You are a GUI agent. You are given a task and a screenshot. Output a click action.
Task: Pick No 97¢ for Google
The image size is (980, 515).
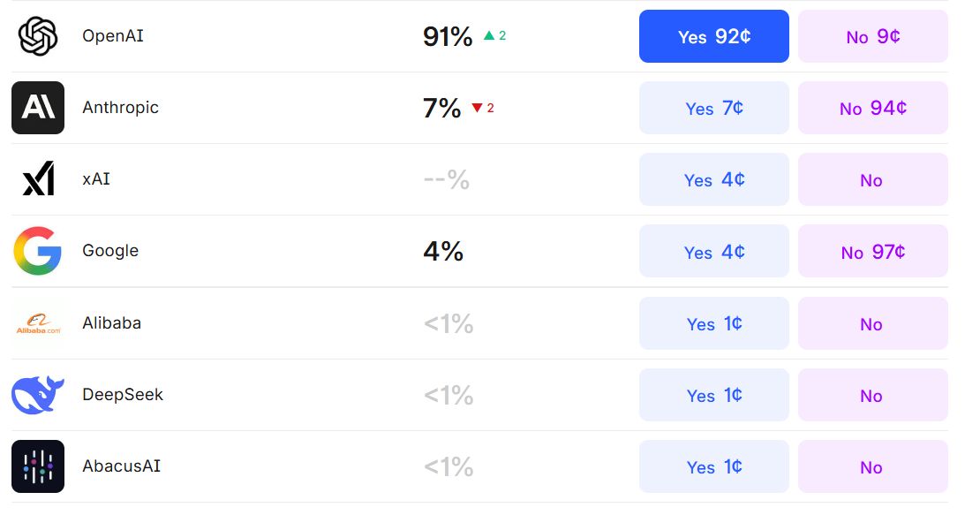click(x=872, y=251)
